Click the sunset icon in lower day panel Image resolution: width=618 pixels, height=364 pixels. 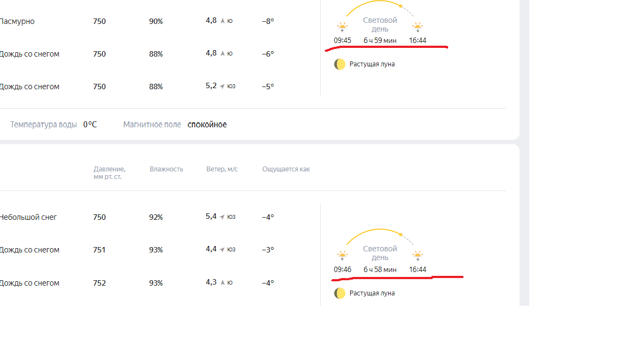(418, 256)
